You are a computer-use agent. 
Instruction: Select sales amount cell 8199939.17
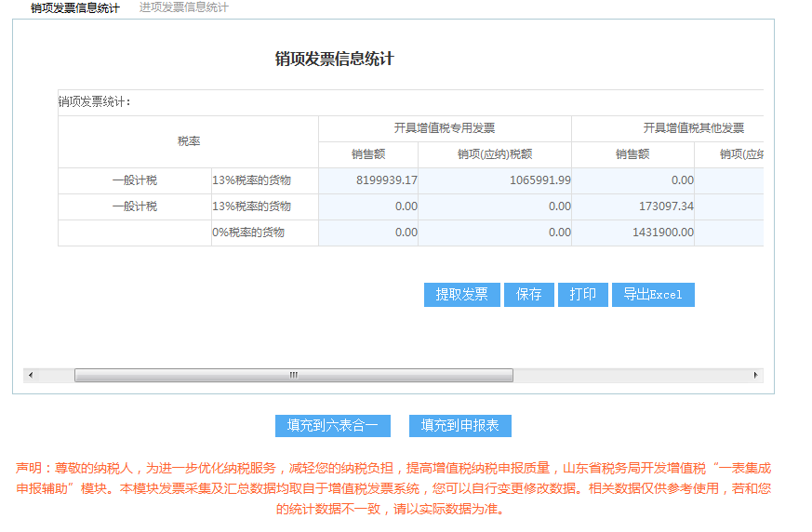pyautogui.click(x=368, y=180)
